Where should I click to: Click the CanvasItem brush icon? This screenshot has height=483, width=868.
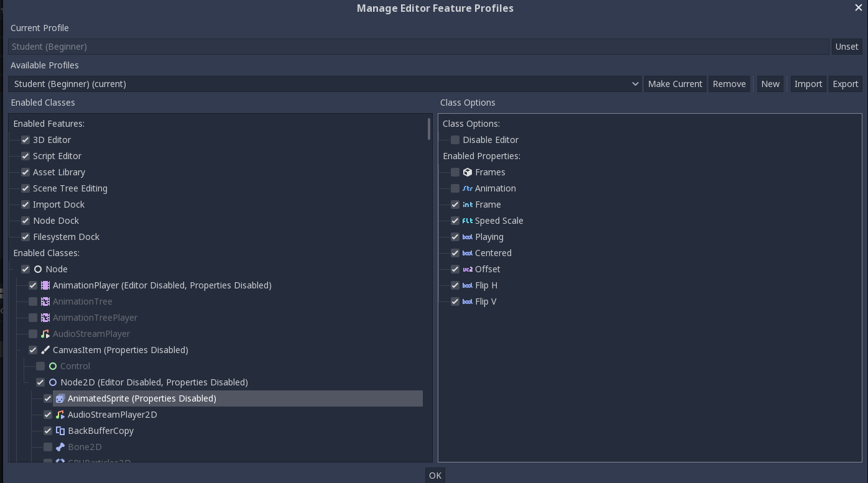(45, 350)
